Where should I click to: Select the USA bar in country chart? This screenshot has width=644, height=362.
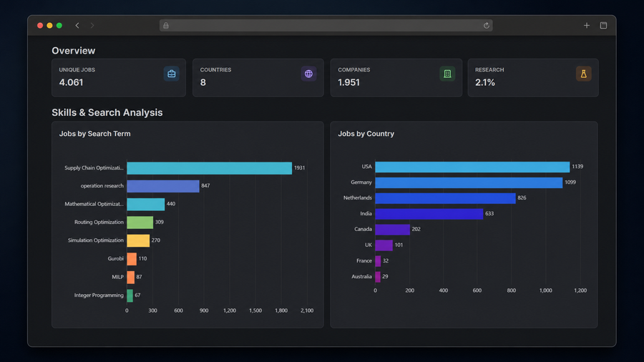pyautogui.click(x=472, y=167)
